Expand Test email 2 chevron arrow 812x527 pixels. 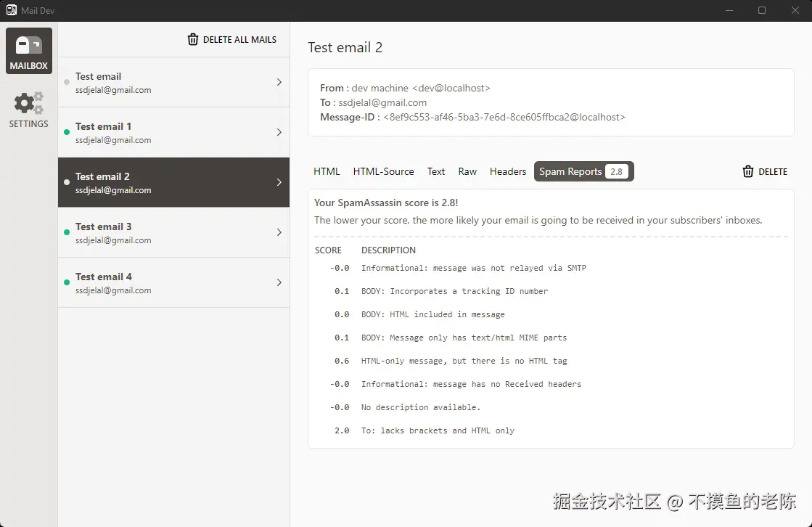(279, 182)
